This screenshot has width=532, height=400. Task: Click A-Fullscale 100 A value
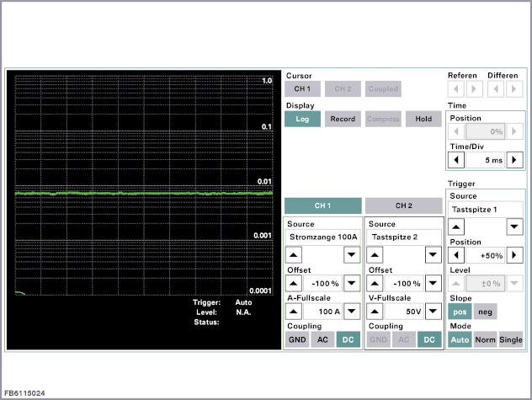pyautogui.click(x=322, y=312)
